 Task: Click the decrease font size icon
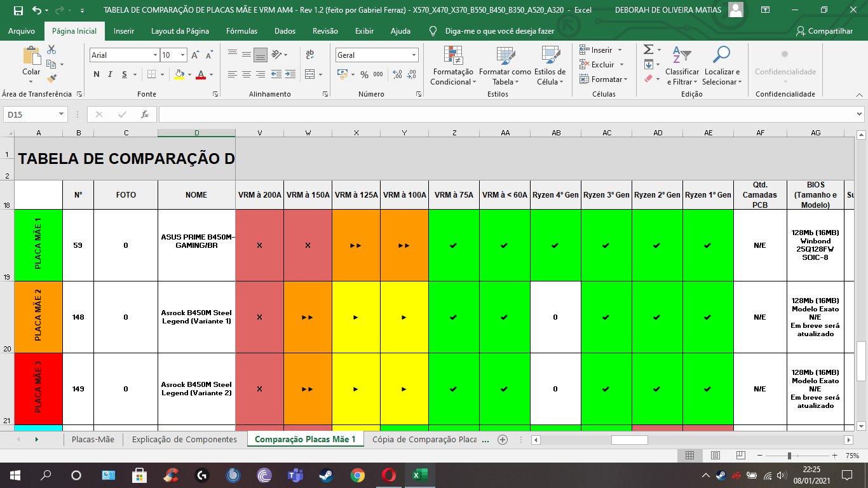click(210, 55)
